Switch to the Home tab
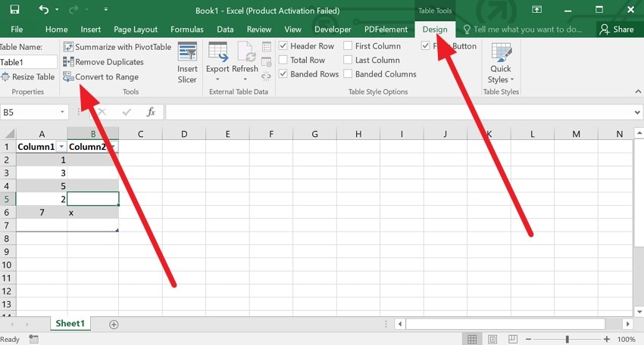Screen dimensions: 644x345 (x=57, y=30)
